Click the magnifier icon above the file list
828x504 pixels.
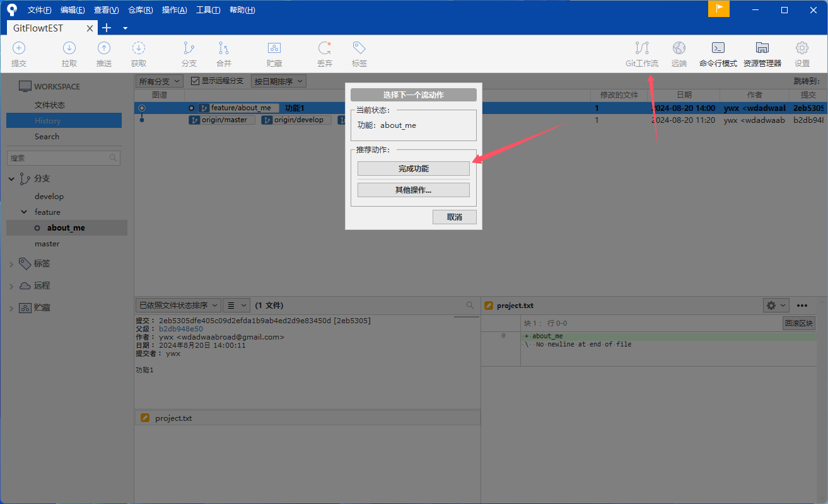pos(470,305)
